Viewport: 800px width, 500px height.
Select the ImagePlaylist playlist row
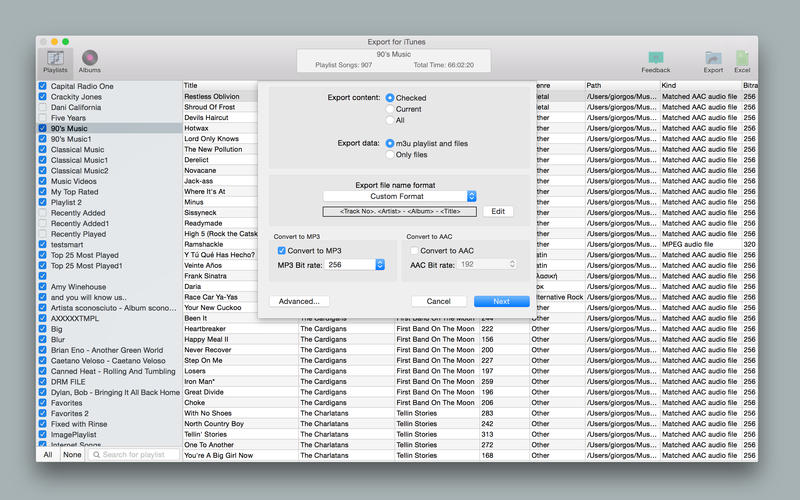click(x=110, y=434)
